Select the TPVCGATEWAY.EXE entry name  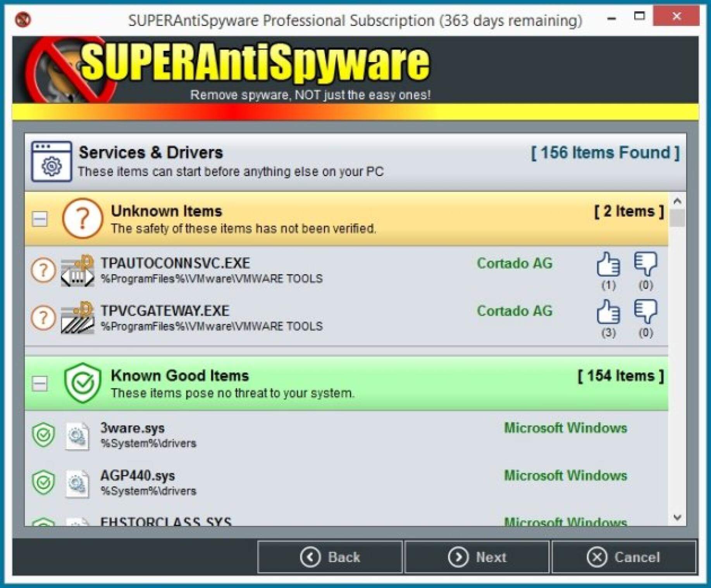point(165,311)
